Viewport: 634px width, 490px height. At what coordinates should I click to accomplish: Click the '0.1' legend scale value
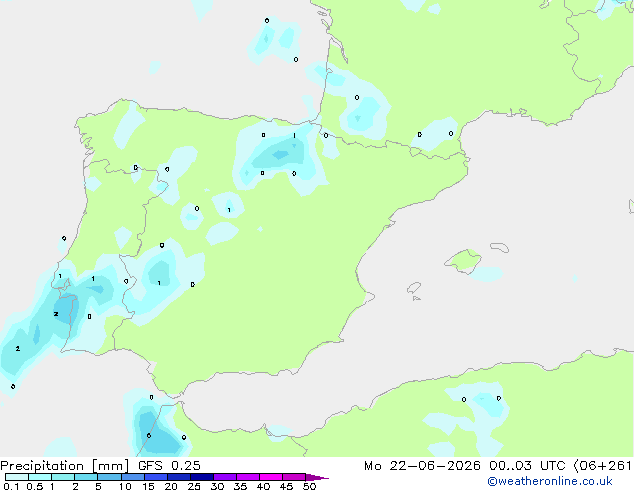click(x=11, y=486)
